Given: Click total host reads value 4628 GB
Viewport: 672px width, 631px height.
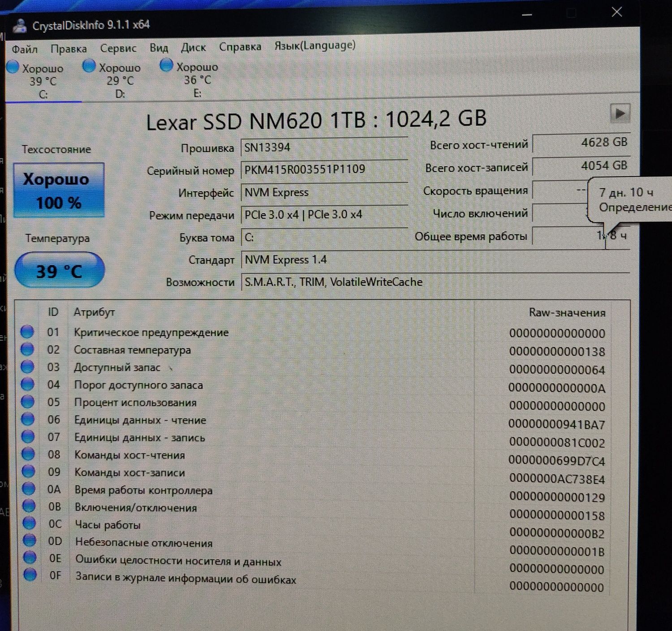Looking at the screenshot, I should pos(581,143).
